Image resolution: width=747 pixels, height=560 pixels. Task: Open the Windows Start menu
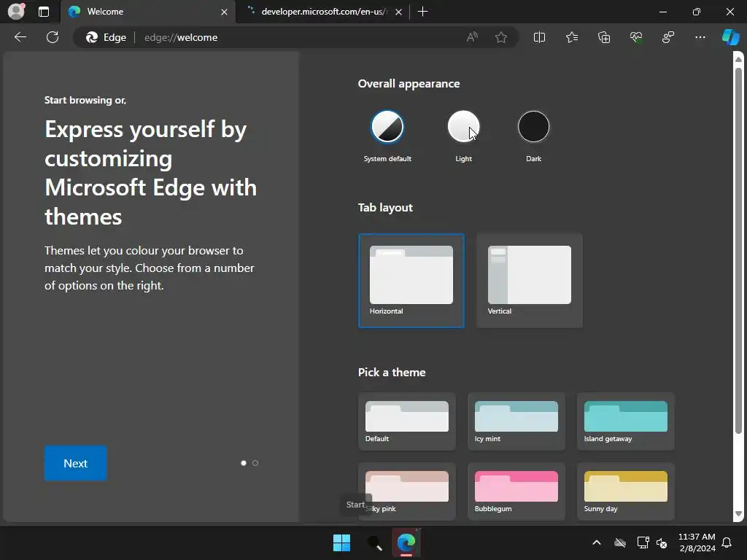tap(341, 542)
